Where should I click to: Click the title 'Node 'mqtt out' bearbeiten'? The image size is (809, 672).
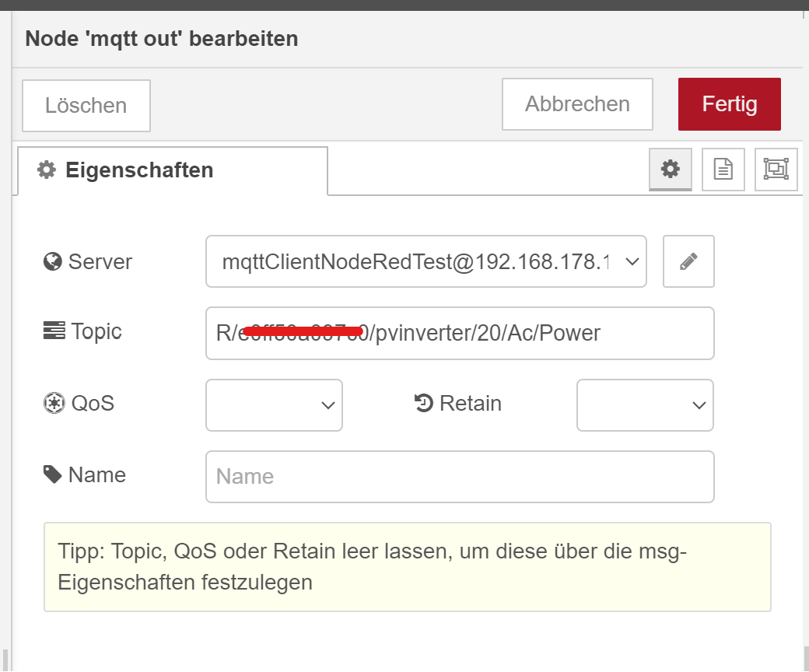(x=162, y=39)
